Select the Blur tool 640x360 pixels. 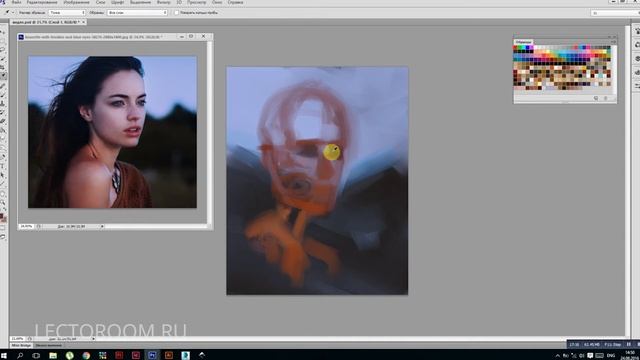[x=3, y=139]
